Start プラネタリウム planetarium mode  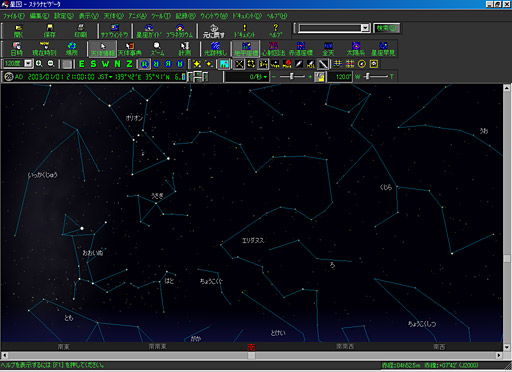pos(180,31)
